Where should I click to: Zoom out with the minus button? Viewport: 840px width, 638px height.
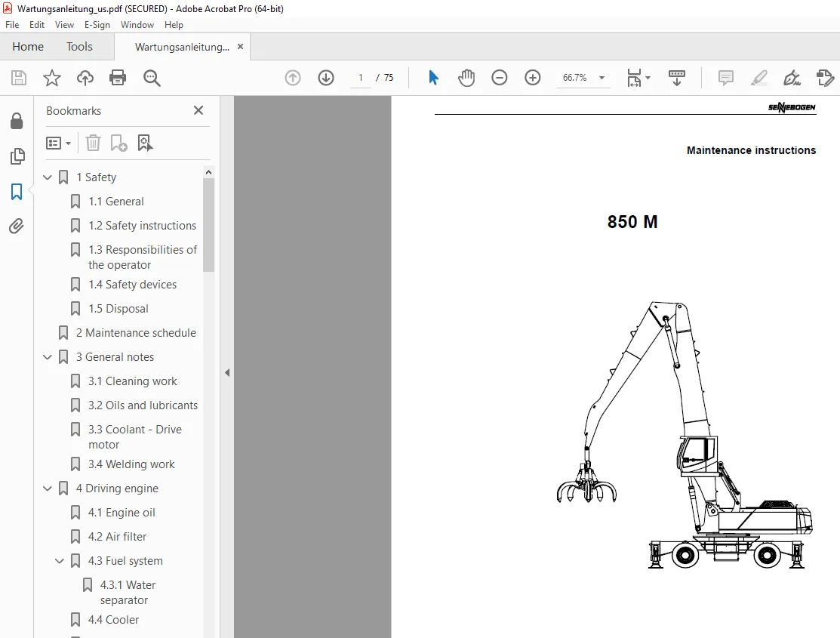click(x=500, y=78)
